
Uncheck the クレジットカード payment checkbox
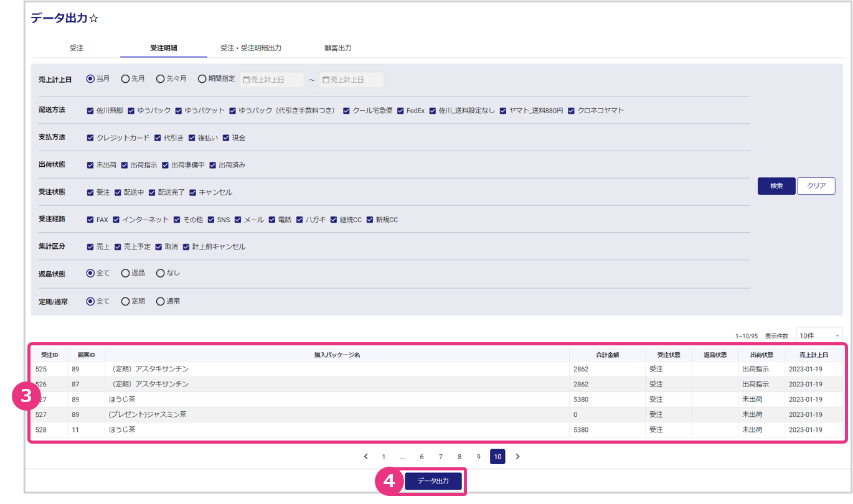pyautogui.click(x=91, y=138)
